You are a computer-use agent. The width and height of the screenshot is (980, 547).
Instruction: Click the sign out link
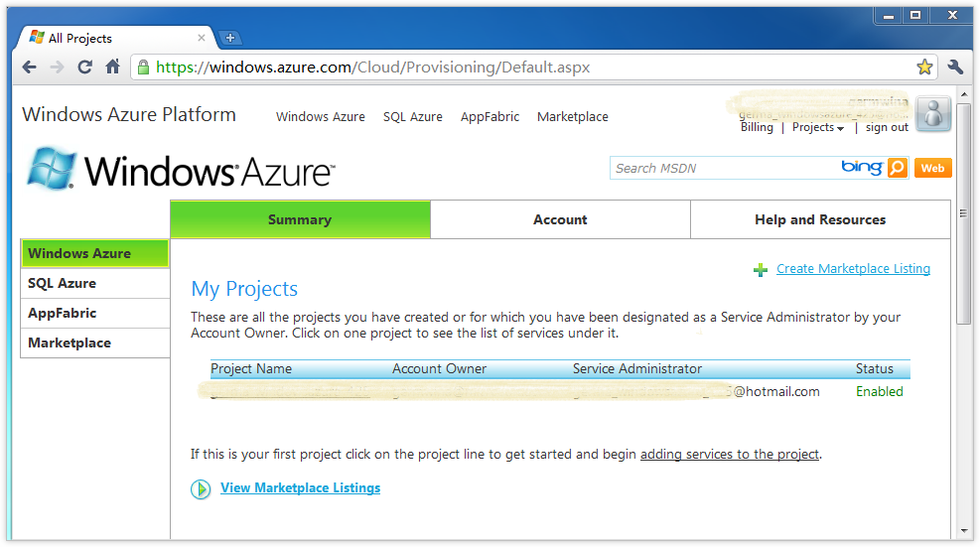coord(887,128)
